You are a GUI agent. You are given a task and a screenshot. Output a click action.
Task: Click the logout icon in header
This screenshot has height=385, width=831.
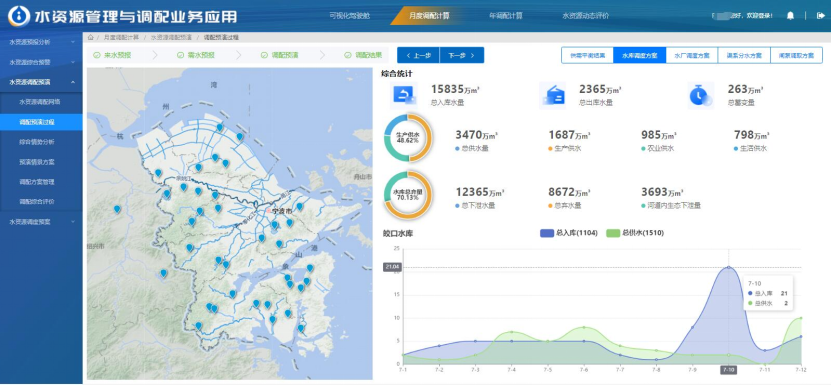(820, 16)
